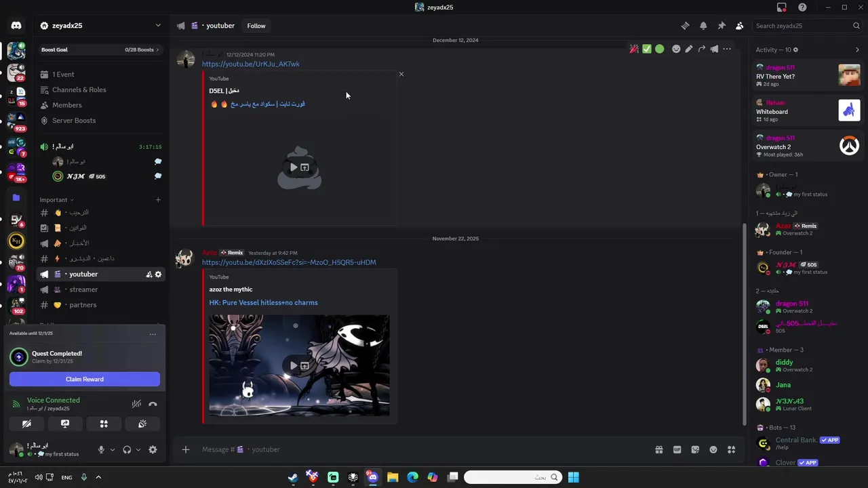Turn on camera in voice panel
This screenshot has height=488, width=868.
pyautogui.click(x=26, y=424)
